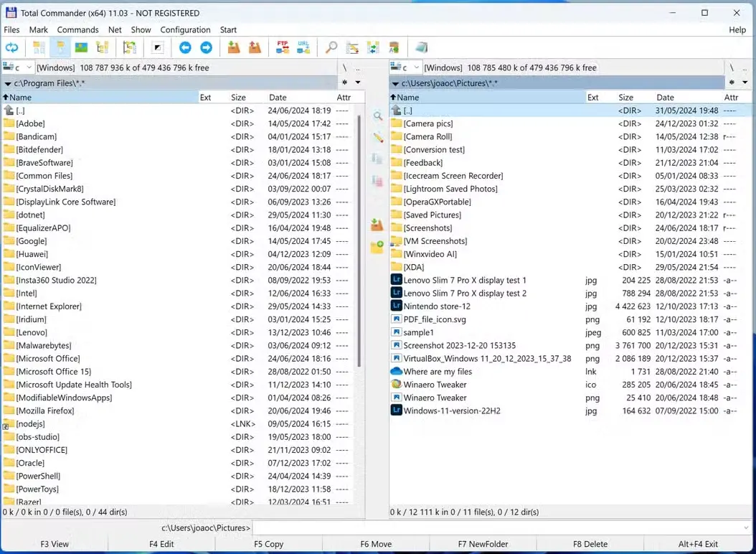Open the Configuration menu
Viewport: 756px width, 554px height.
tap(185, 29)
